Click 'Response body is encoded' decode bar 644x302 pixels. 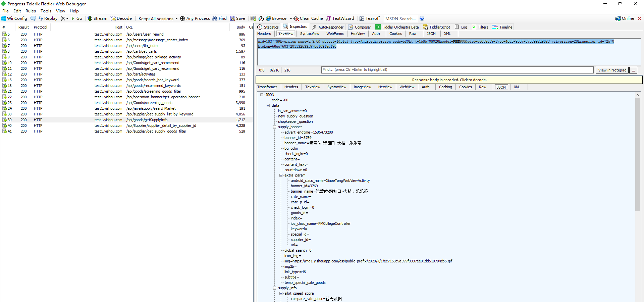click(449, 80)
